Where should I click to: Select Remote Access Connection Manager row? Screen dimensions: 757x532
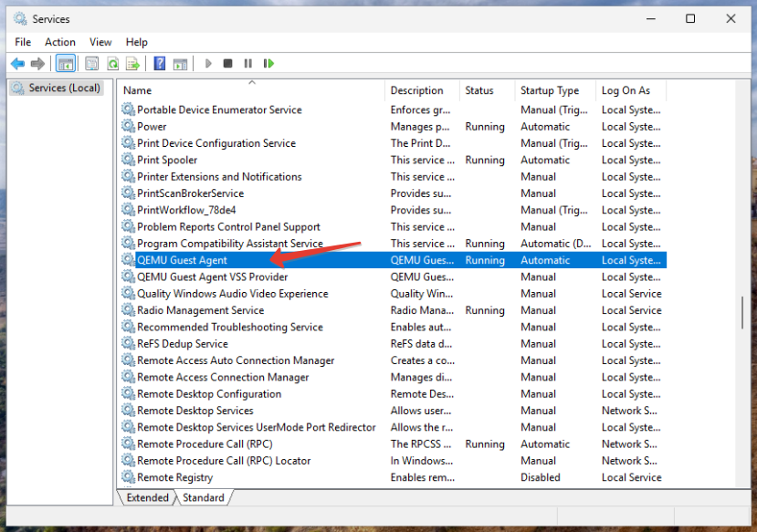coord(394,377)
